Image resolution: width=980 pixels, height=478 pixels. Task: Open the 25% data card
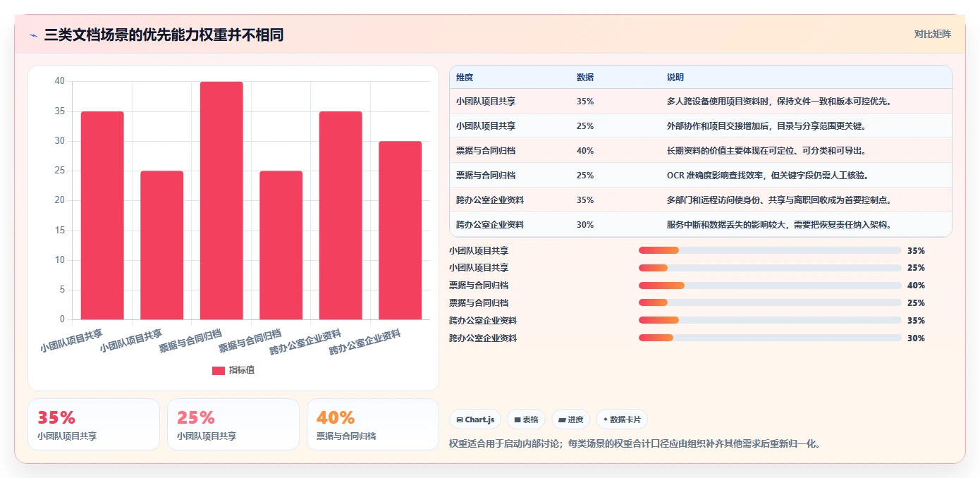click(x=233, y=424)
